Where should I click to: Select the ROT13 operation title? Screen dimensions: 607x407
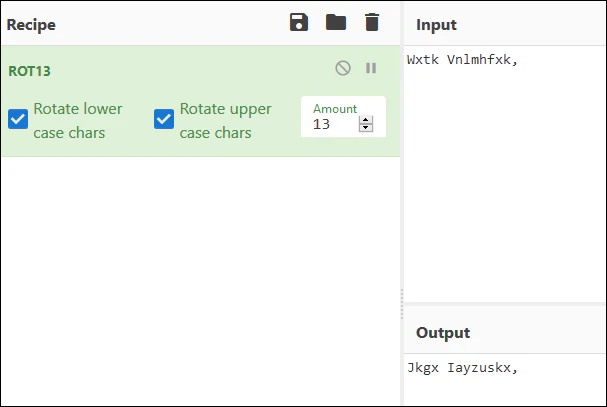click(29, 71)
